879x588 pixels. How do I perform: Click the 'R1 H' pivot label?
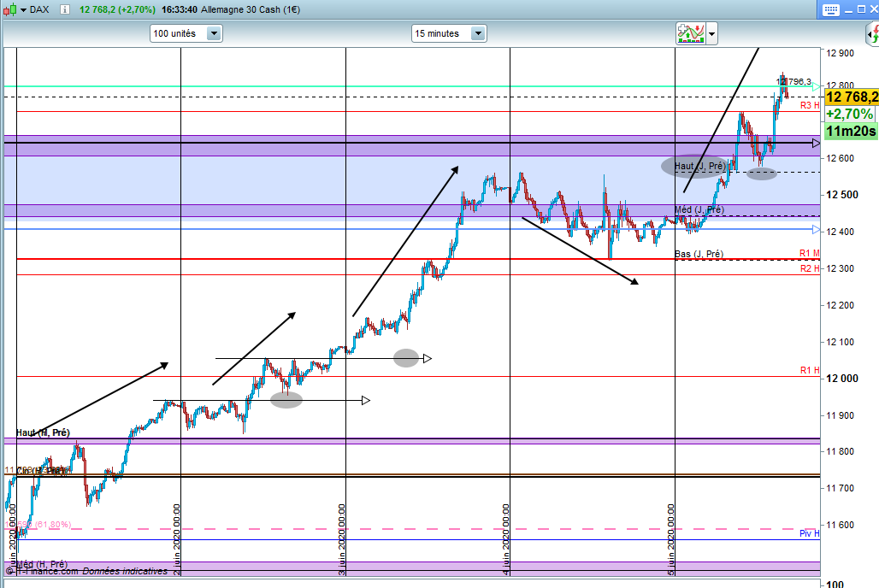coord(810,370)
